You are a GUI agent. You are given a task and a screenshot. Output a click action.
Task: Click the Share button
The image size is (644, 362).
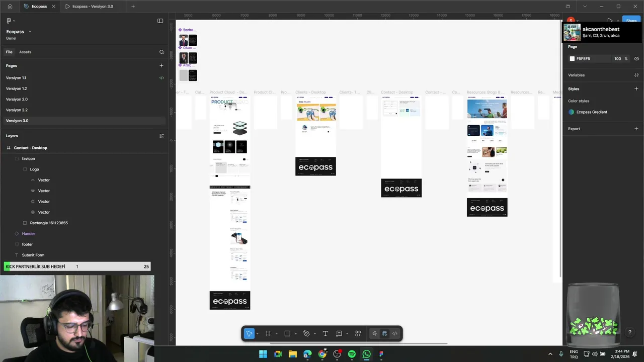click(x=630, y=21)
